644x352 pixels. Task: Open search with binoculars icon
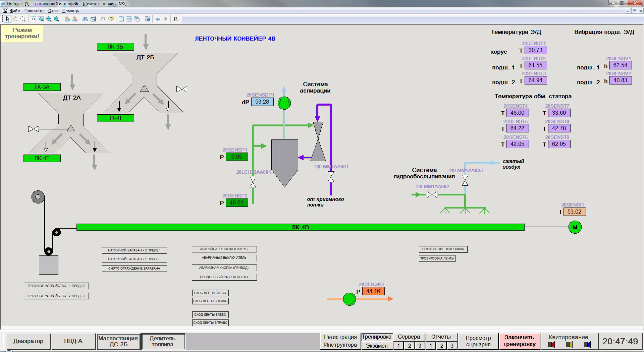click(x=85, y=19)
